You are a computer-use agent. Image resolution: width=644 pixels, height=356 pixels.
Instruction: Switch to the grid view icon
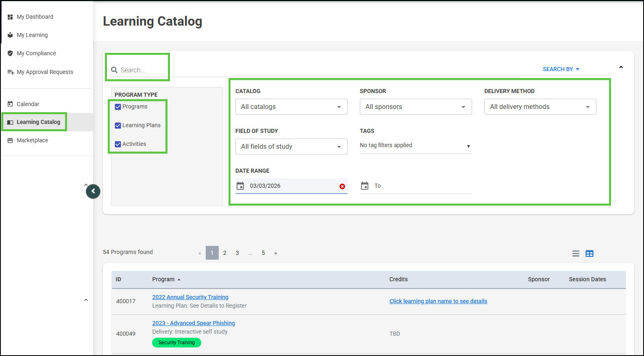[590, 254]
